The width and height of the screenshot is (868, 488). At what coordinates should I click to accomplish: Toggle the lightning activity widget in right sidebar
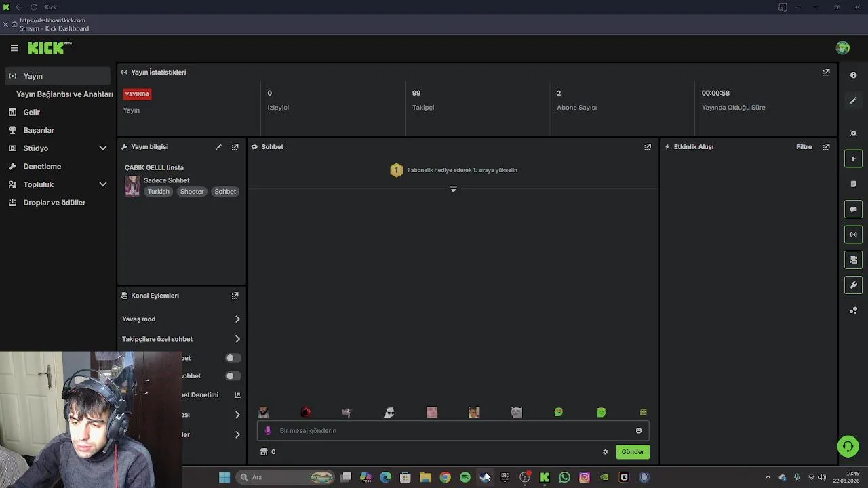[x=854, y=159]
